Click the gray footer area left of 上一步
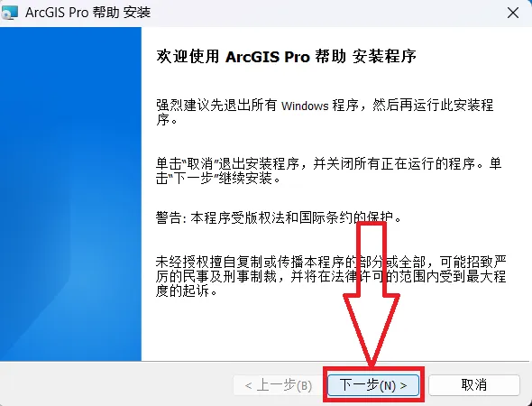This screenshot has height=406, width=532. [115, 385]
